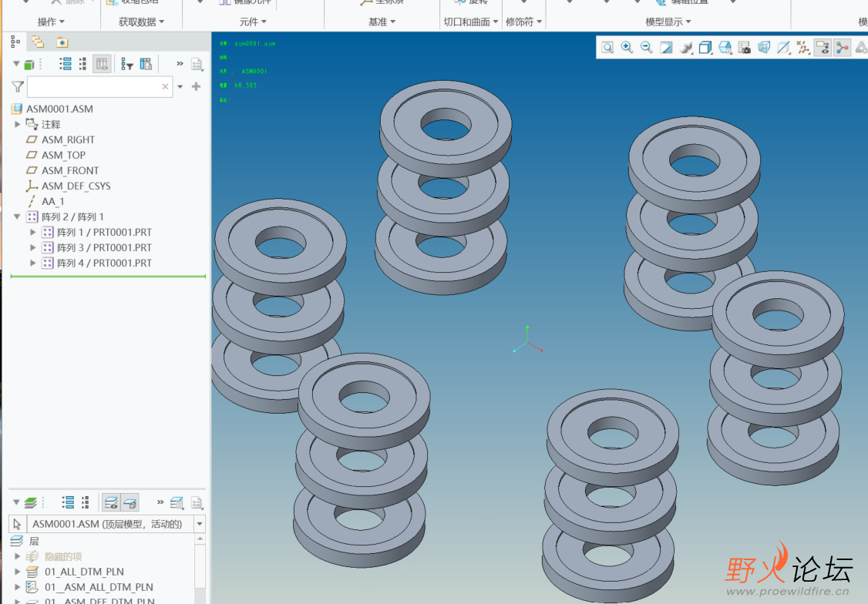
Task: Collapse all layer tree nodes icon
Action: [86, 503]
